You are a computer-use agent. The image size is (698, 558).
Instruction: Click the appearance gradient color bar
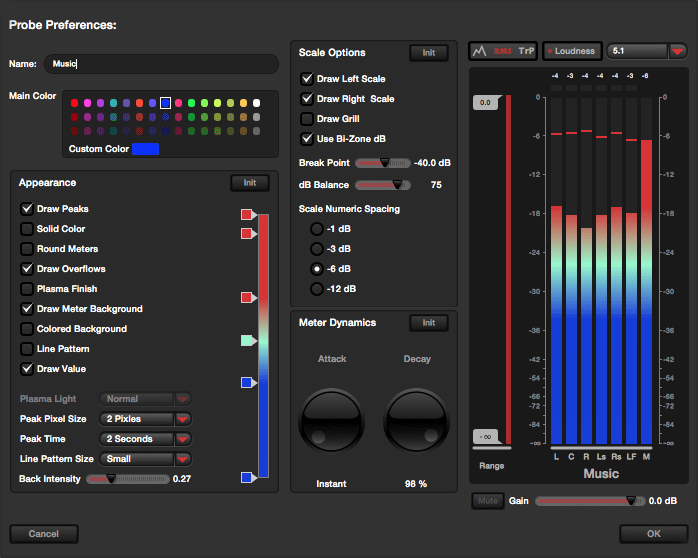(x=264, y=346)
